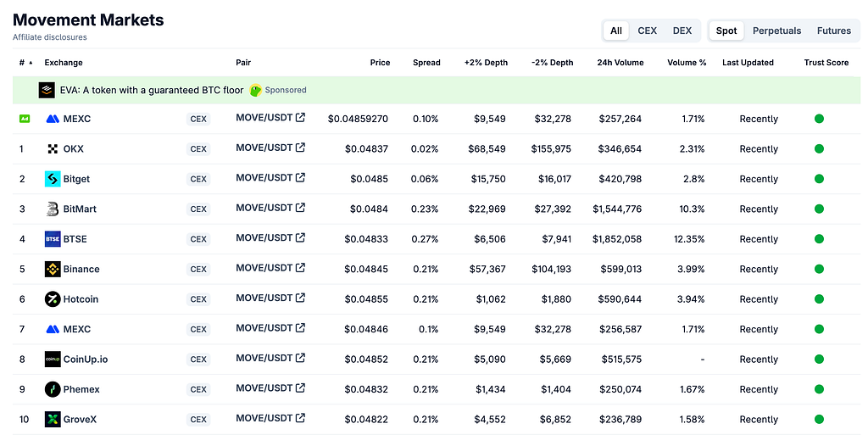Open CoinUp.io exchange link

click(86, 359)
